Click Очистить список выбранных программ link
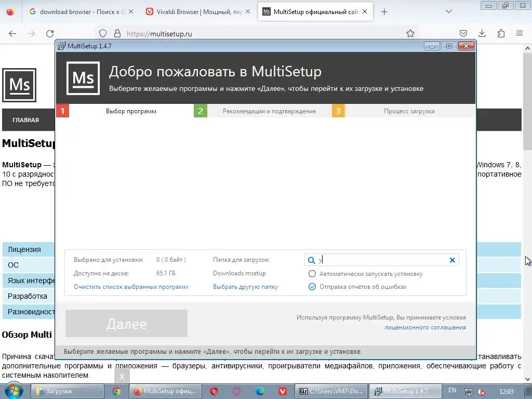Viewport: 532px width, 399px height. (130, 287)
